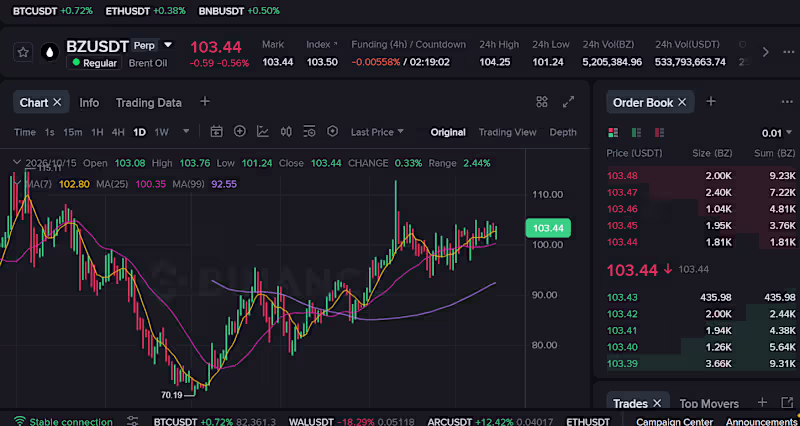
Task: Select the 103.39 bid price row
Action: pyautogui.click(x=701, y=364)
